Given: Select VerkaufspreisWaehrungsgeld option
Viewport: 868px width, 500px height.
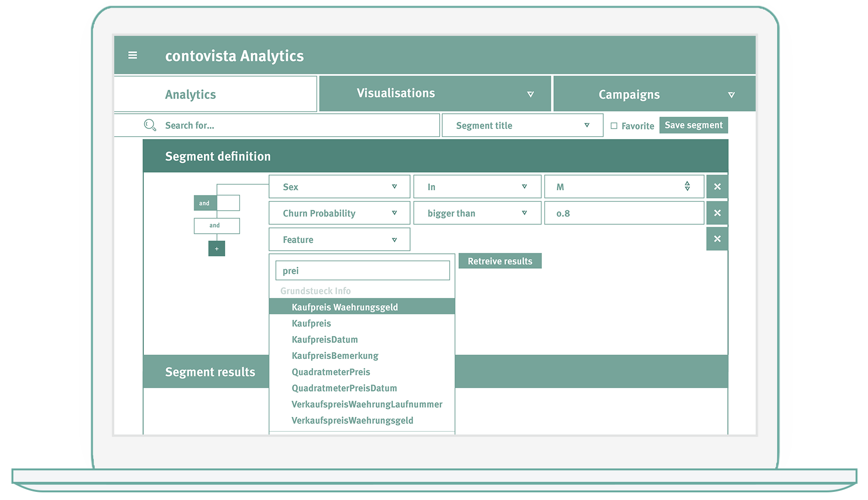Looking at the screenshot, I should [x=352, y=421].
